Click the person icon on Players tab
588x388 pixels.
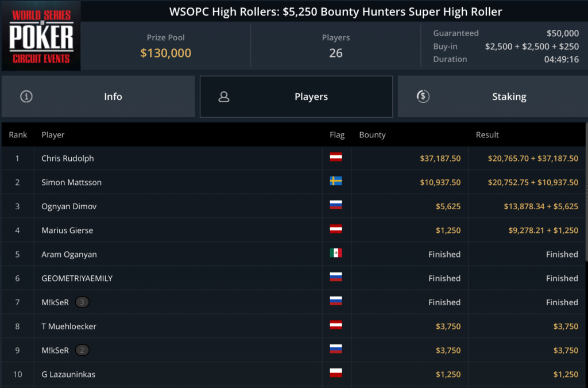coord(224,97)
